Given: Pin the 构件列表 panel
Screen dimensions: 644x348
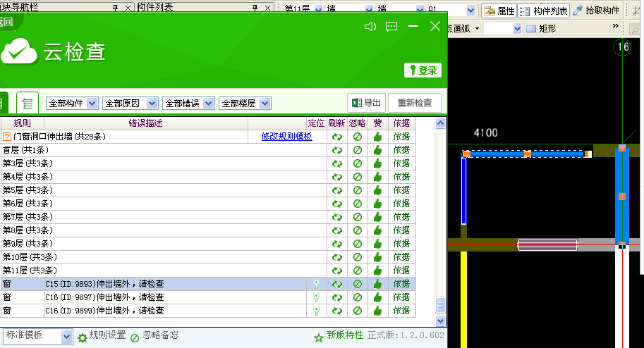Looking at the screenshot, I should (255, 8).
